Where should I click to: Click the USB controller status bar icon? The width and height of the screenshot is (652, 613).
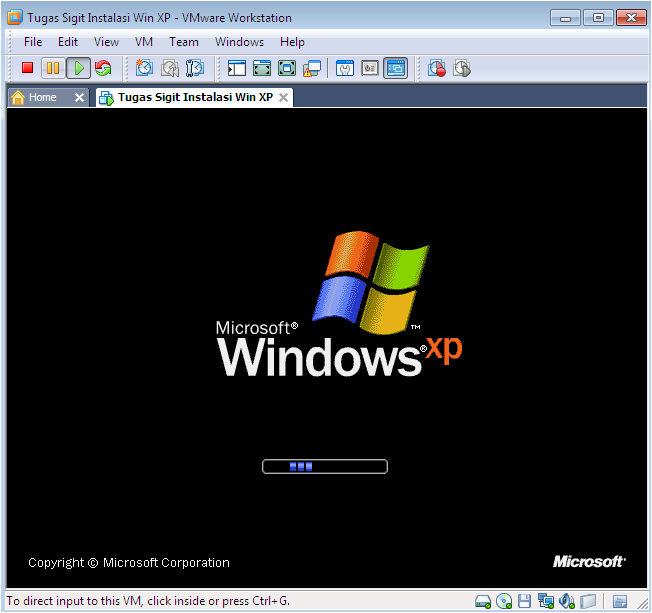click(x=588, y=601)
